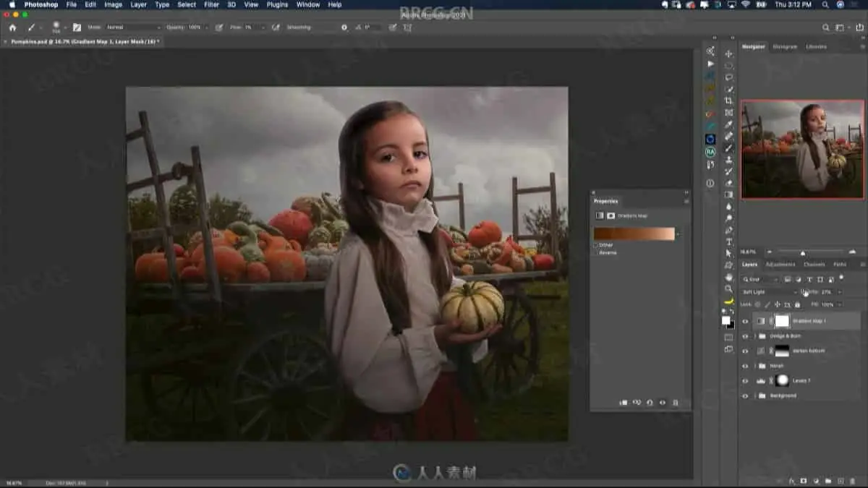Open the Apple menu
868x488 pixels.
12,4
